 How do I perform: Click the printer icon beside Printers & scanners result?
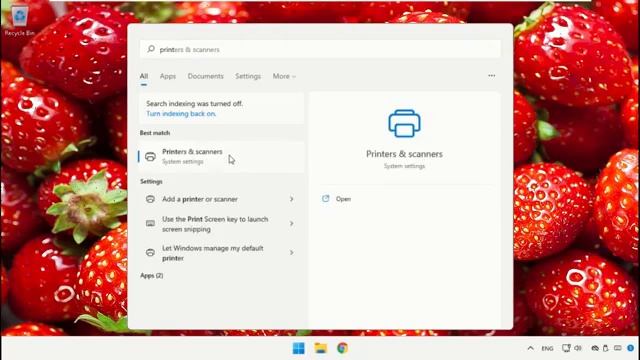click(150, 157)
